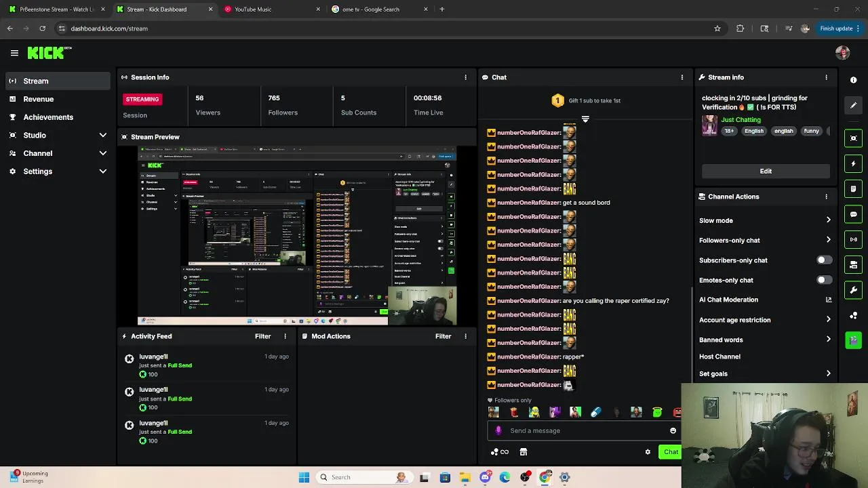Image resolution: width=868 pixels, height=488 pixels.
Task: Select Revenue in the sidebar
Action: pos(58,99)
